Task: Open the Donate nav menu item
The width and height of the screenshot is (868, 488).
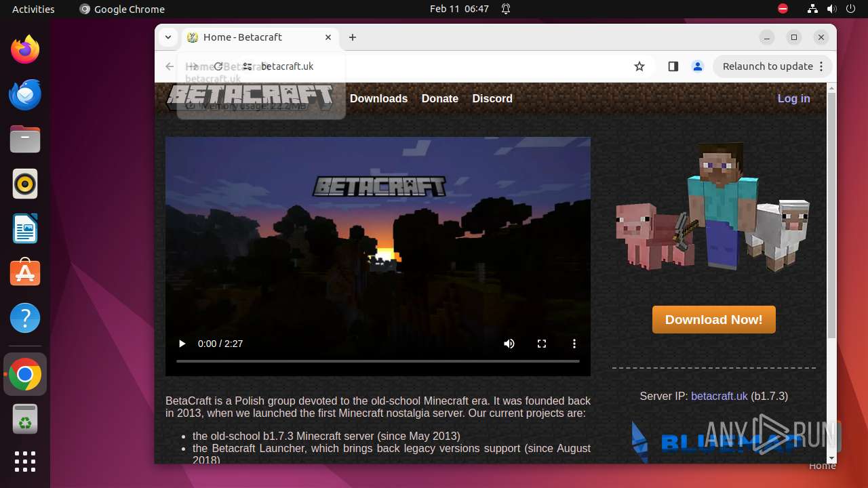Action: pyautogui.click(x=440, y=98)
